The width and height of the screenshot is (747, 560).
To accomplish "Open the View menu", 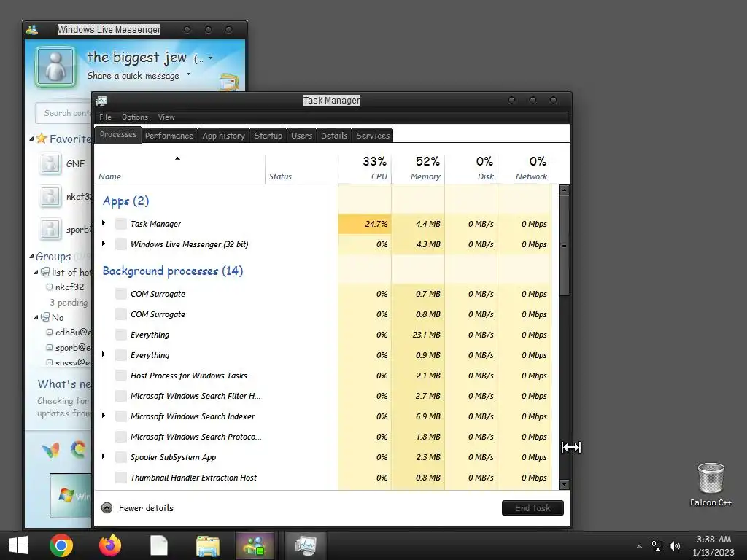I will point(166,117).
